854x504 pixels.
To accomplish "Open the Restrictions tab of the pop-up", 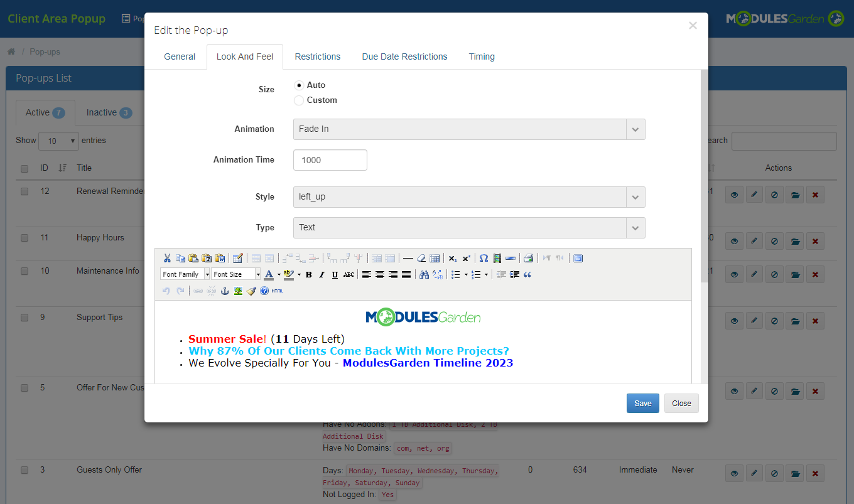I will 317,56.
